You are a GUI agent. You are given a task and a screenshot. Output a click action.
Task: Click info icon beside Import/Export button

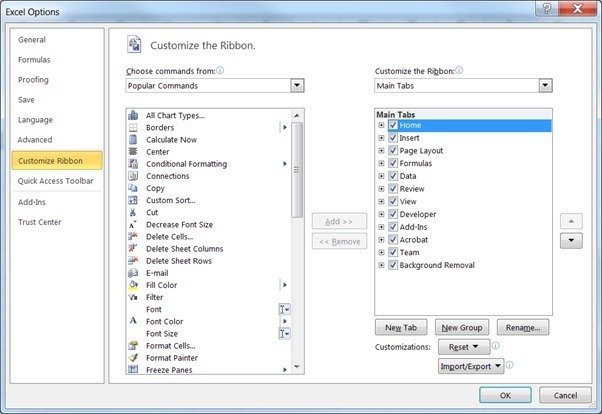click(x=509, y=365)
